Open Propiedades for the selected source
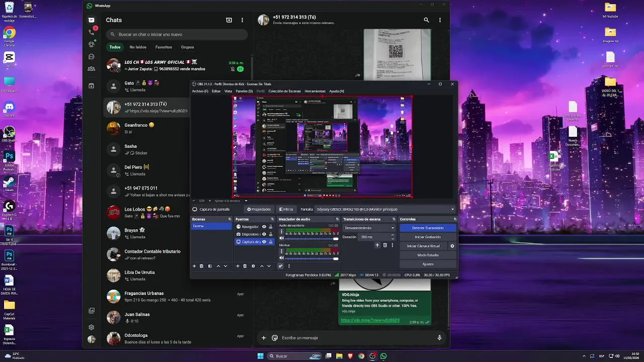 tap(259, 209)
